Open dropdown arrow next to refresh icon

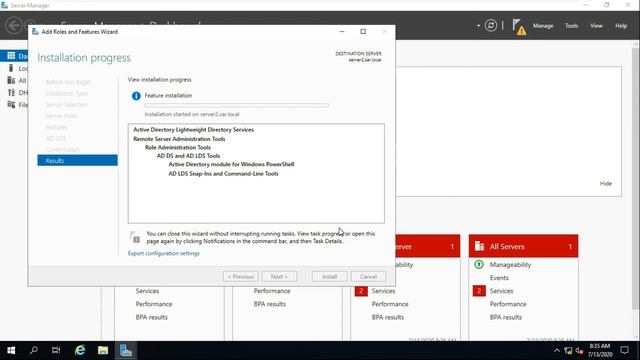click(x=478, y=26)
